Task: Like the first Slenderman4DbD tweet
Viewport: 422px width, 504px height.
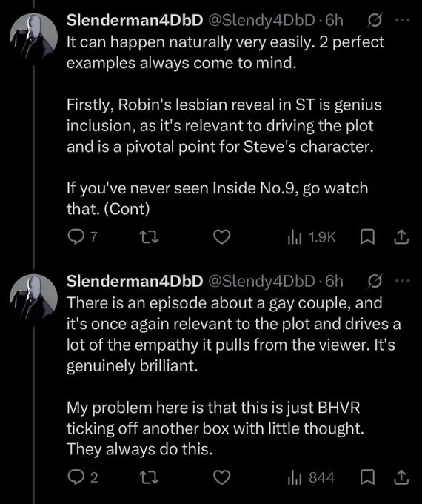Action: click(222, 237)
